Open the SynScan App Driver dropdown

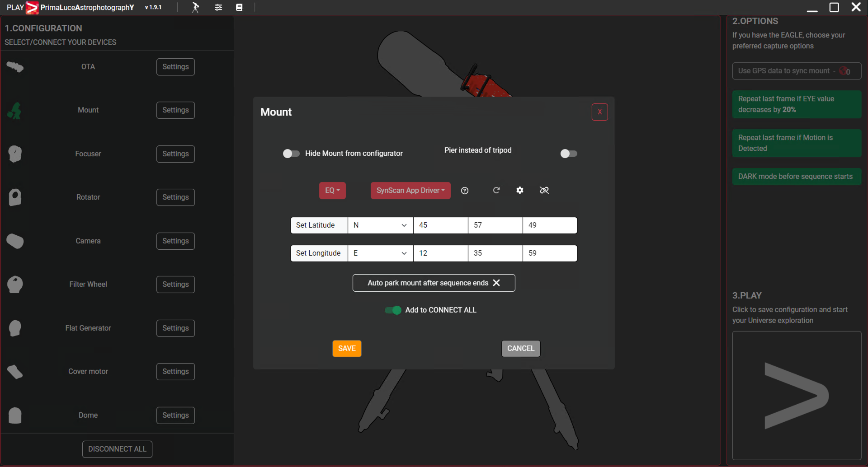click(x=410, y=191)
